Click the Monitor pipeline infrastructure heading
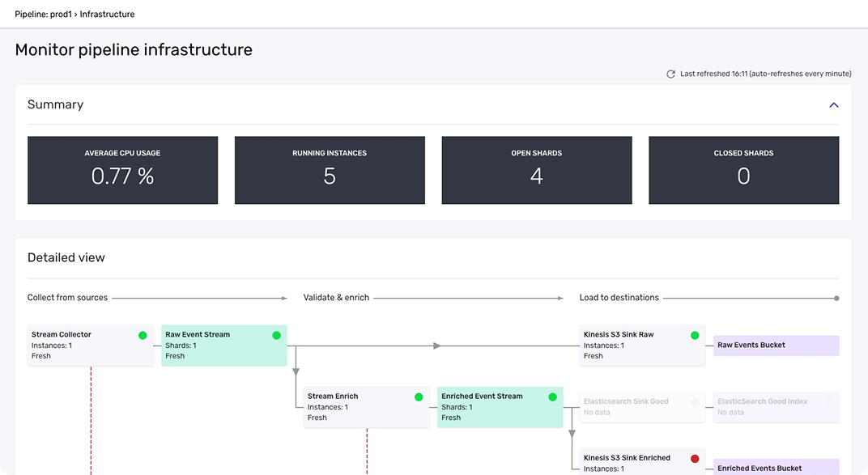The image size is (868, 475). 134,50
